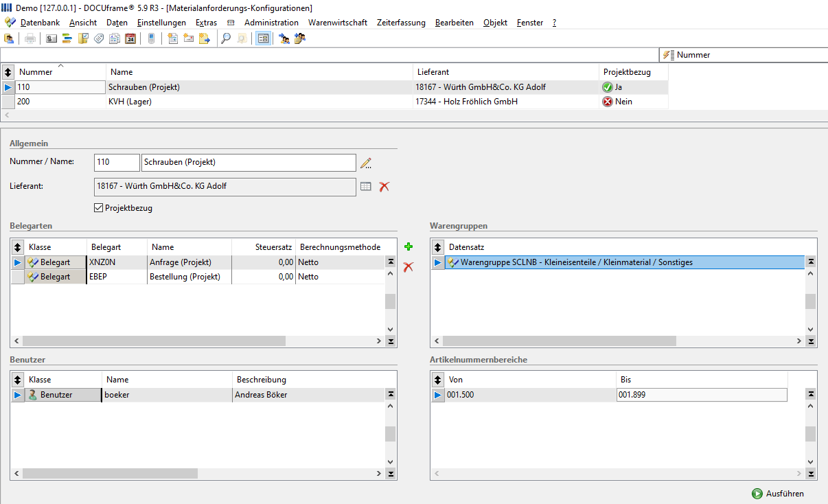Open the Ansicht menu

83,23
